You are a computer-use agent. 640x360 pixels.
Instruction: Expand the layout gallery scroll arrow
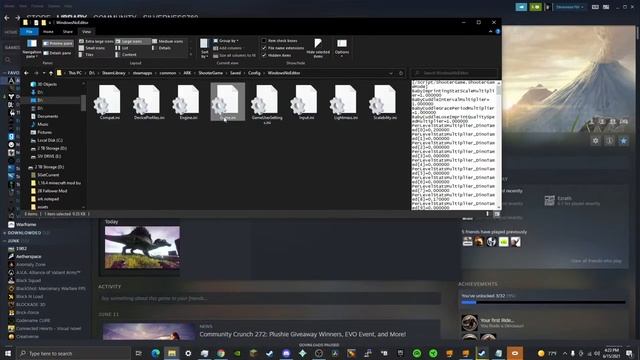(x=191, y=54)
